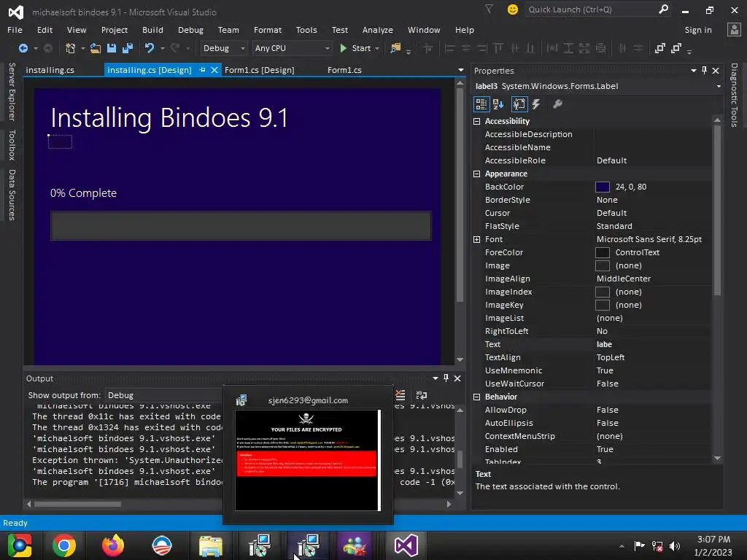Viewport: 747px width, 560px height.
Task: Show Events lightning bolt in Properties
Action: click(x=536, y=104)
